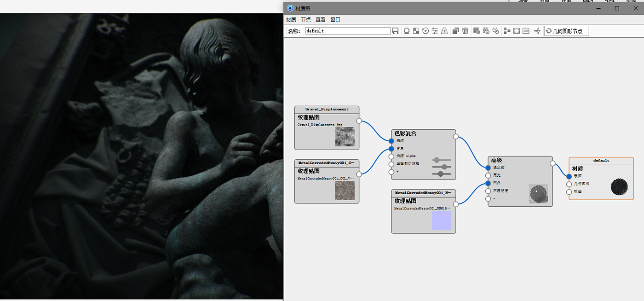Click the 名称 input field containing default
The image size is (644, 301).
(348, 31)
